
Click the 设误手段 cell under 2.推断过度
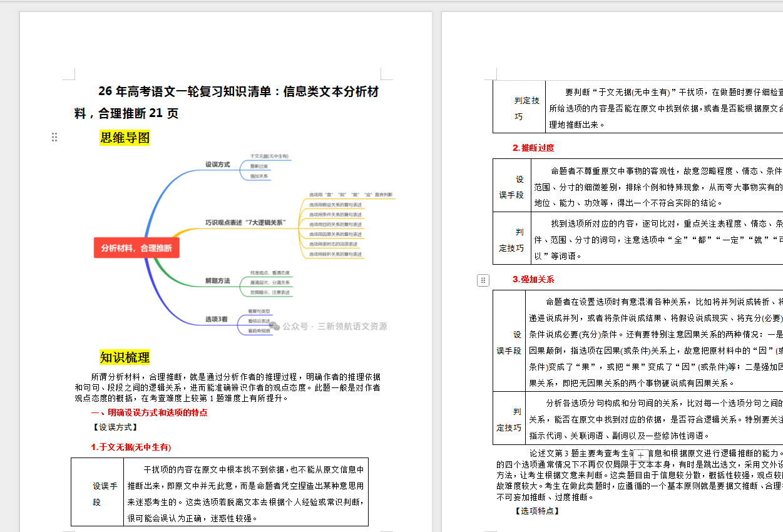(511, 187)
